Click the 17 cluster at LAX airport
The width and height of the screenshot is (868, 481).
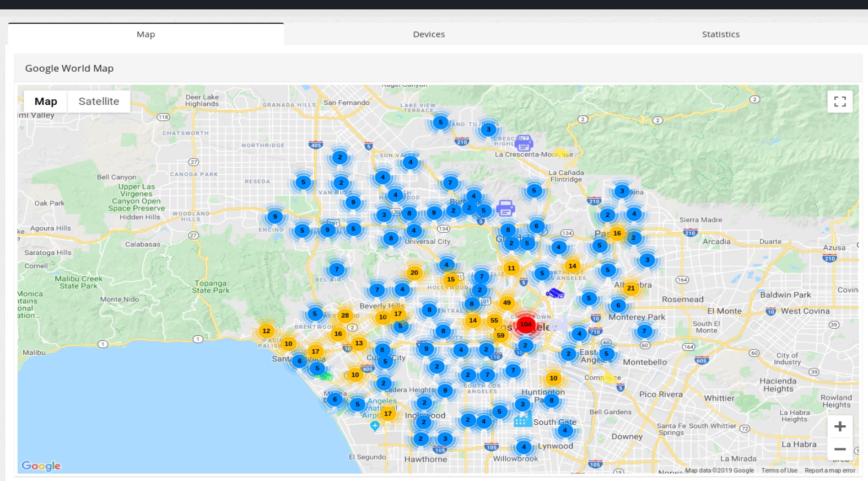(x=388, y=414)
